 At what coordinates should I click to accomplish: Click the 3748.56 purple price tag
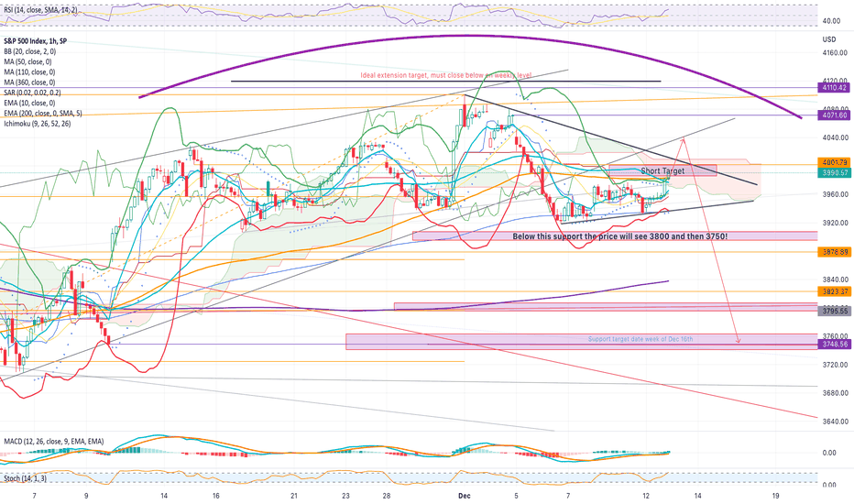point(835,345)
